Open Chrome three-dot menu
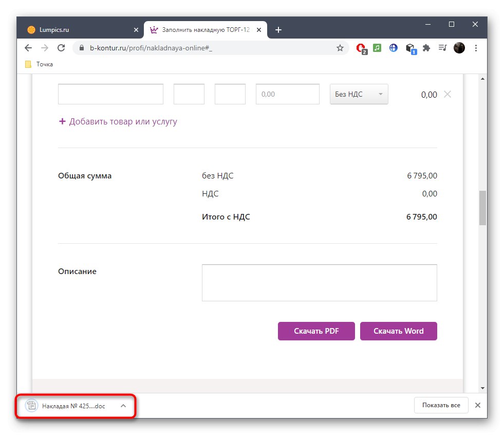Image resolution: width=504 pixels, height=435 pixels. point(476,48)
